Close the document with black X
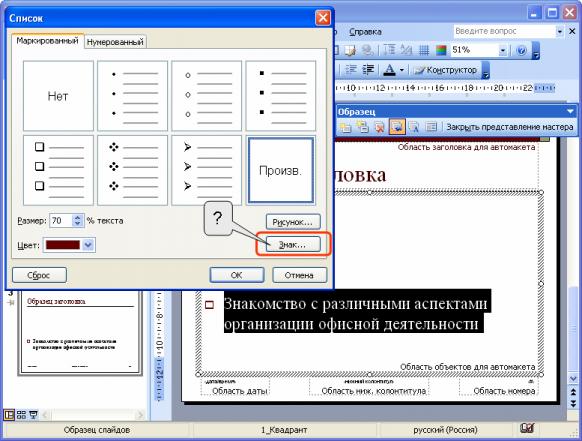The width and height of the screenshot is (582, 441). 572,32
